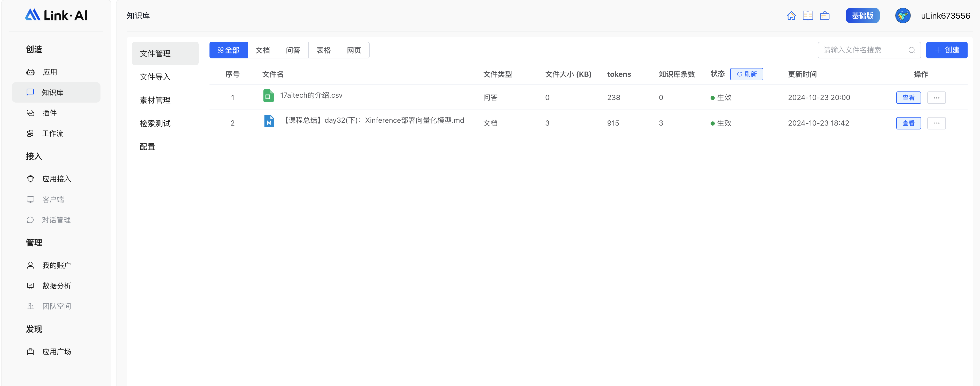Click the 应用广场 shopping bag icon
The width and height of the screenshot is (980, 386).
pos(30,352)
